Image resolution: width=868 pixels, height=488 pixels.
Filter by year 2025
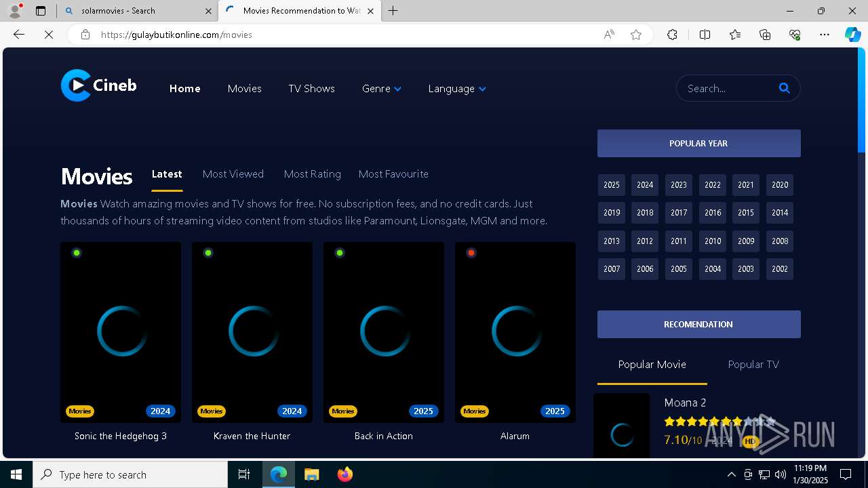pos(612,185)
